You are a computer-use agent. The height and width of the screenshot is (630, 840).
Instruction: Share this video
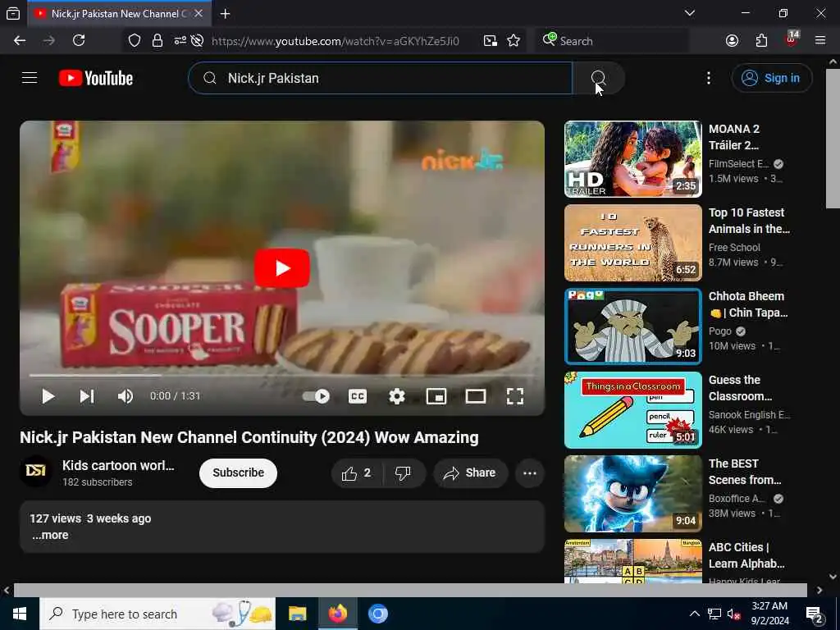pyautogui.click(x=470, y=473)
